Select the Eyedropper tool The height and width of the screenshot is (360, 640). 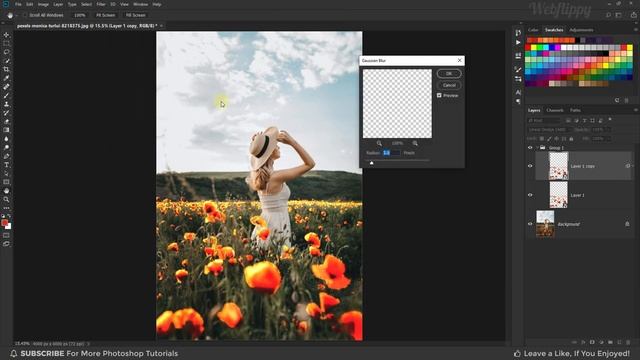click(7, 78)
